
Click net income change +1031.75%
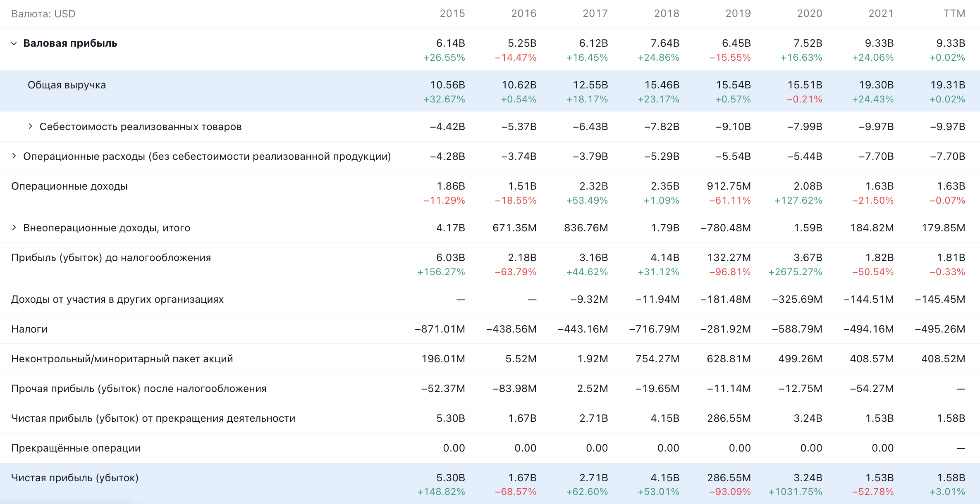click(x=796, y=492)
